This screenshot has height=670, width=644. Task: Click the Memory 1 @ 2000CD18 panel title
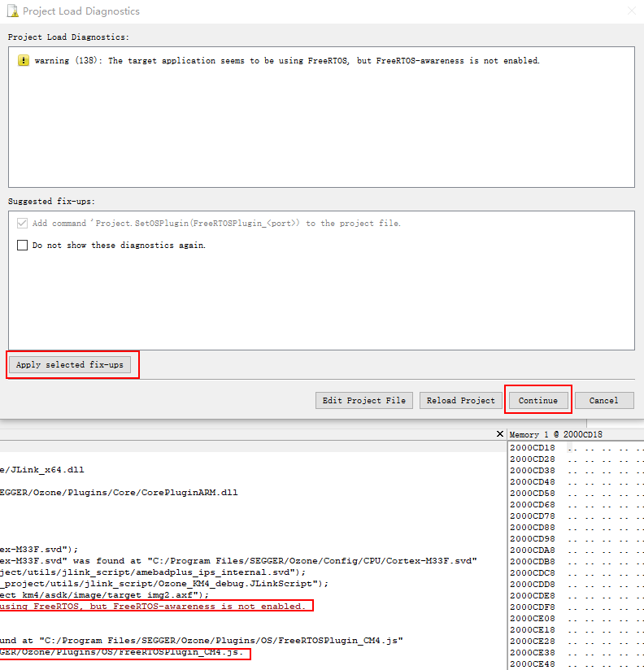click(x=556, y=435)
